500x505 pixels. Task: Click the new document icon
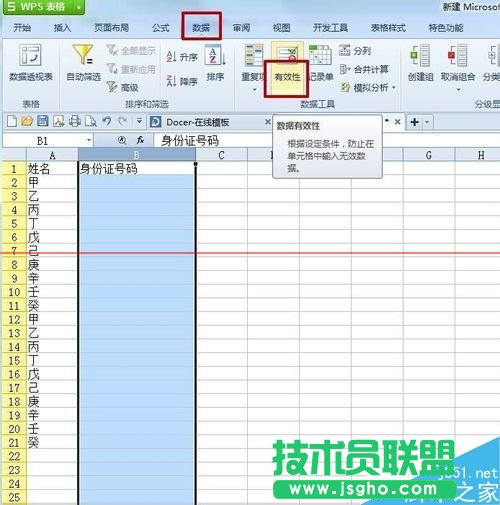point(12,121)
